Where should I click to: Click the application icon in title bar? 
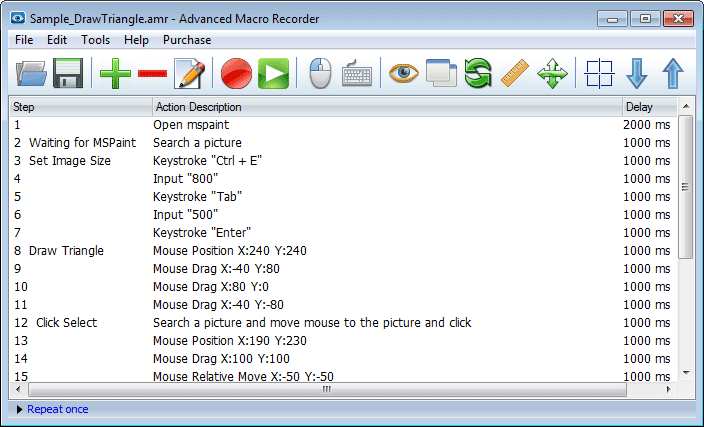18,18
